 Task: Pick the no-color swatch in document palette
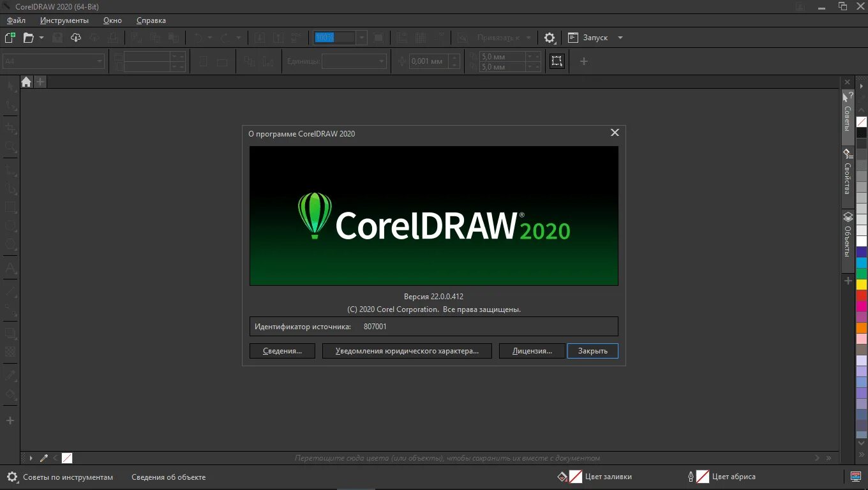67,458
